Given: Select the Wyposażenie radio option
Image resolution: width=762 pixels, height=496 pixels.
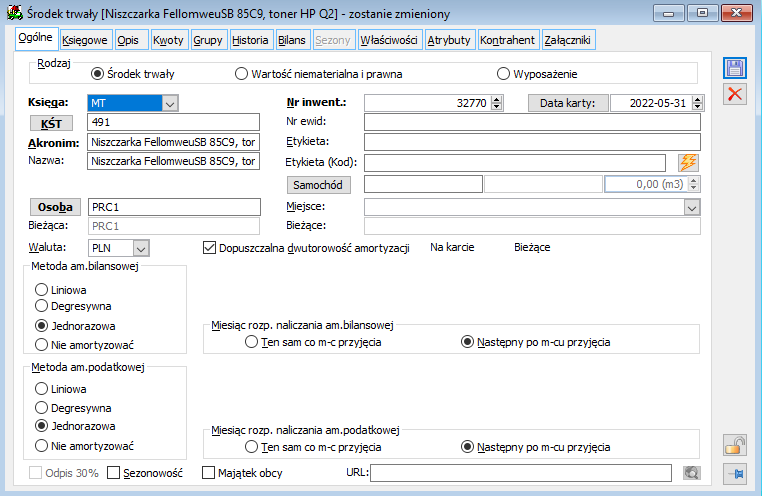Looking at the screenshot, I should (503, 74).
